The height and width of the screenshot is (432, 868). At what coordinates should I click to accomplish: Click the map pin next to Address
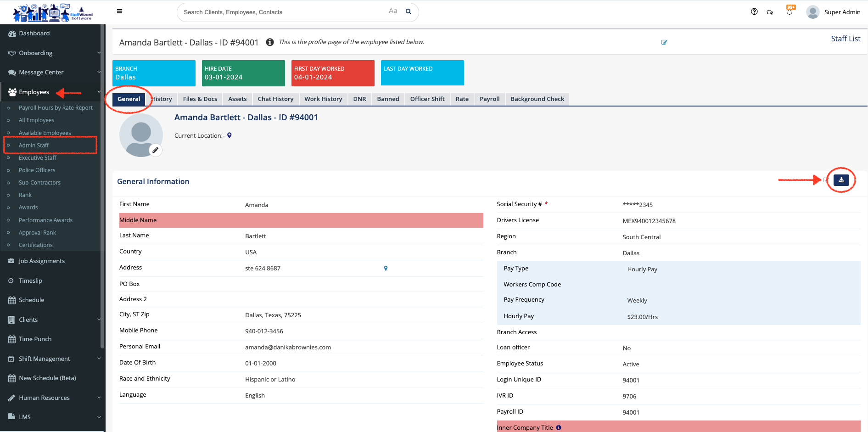[x=386, y=268]
